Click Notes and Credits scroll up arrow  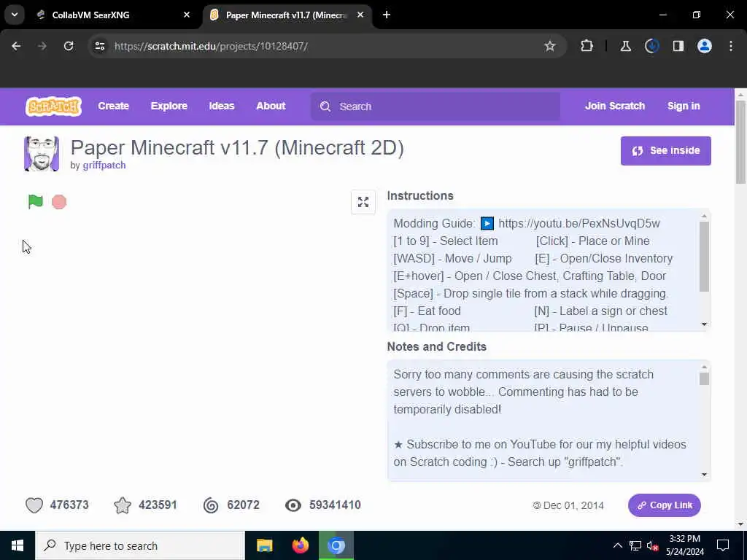point(704,367)
